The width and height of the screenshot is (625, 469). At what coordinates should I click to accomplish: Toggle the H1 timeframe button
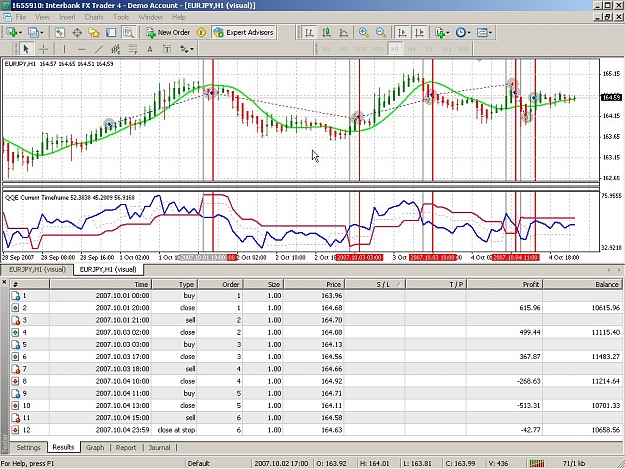coord(395,49)
